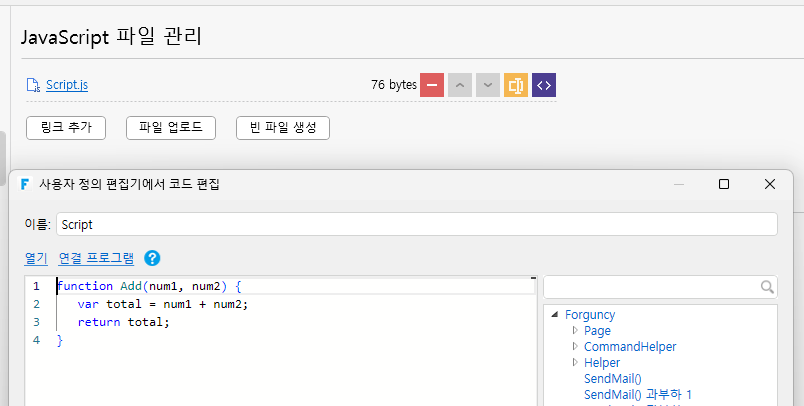This screenshot has height=406, width=804.
Task: Click the Forguncy F logo in dialog title
Action: click(x=25, y=184)
